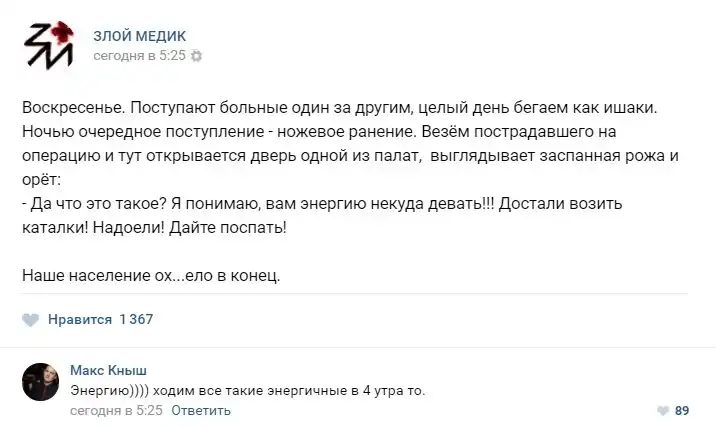This screenshot has height=428, width=716.
Task: Click the comment text starting with Энергию))))
Action: (x=248, y=390)
